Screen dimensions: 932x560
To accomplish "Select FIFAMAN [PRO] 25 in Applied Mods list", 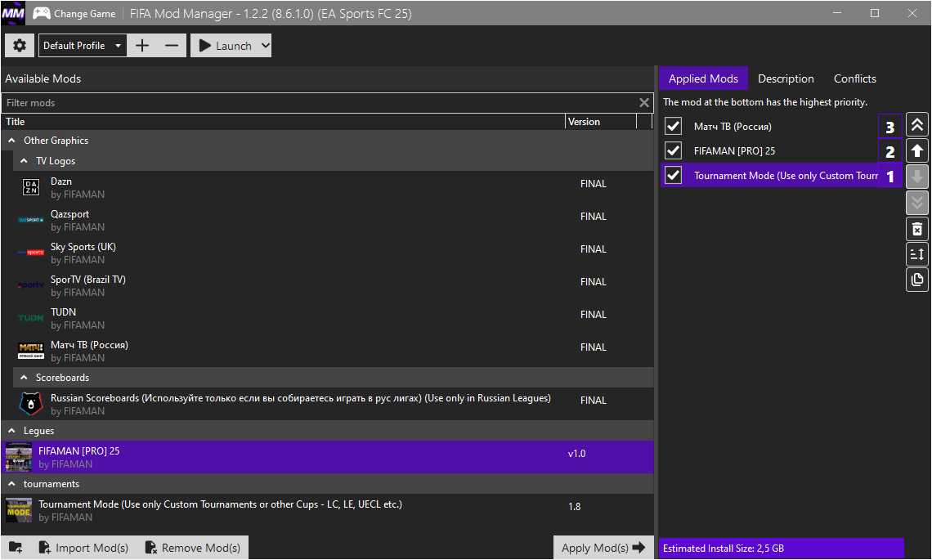I will [x=735, y=151].
